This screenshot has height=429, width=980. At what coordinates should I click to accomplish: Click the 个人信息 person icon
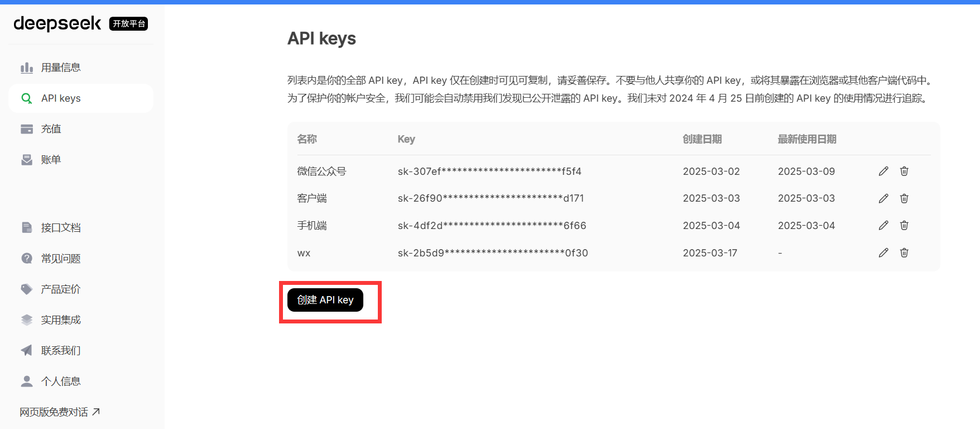[x=27, y=381]
